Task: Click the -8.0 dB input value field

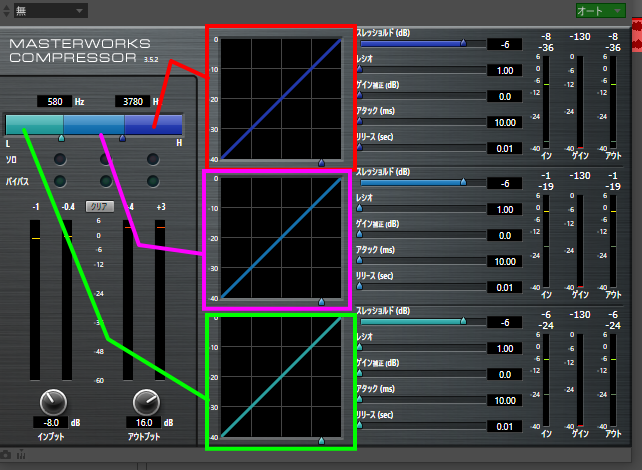Action: click(x=51, y=422)
